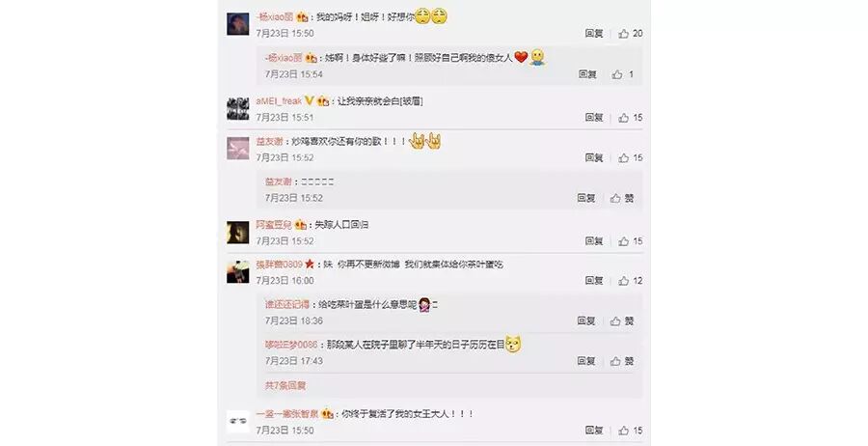The width and height of the screenshot is (868, 446).
Task: Reply to 杨xiao丽's top comment
Action: click(x=594, y=34)
